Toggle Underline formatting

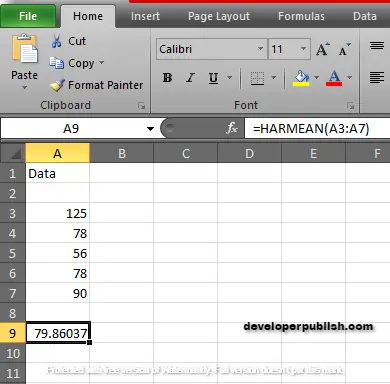[x=213, y=78]
